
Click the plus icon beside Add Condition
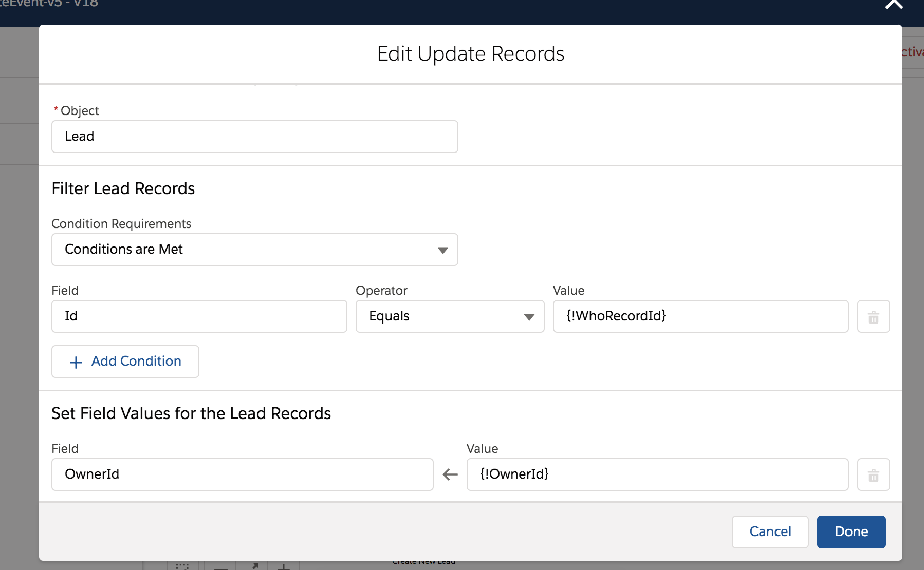(x=76, y=362)
